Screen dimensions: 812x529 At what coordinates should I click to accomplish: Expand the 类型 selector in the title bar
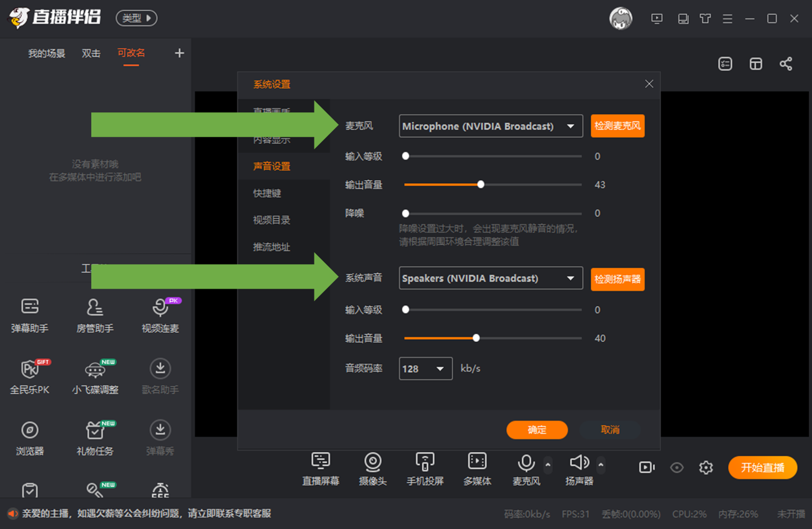click(136, 18)
